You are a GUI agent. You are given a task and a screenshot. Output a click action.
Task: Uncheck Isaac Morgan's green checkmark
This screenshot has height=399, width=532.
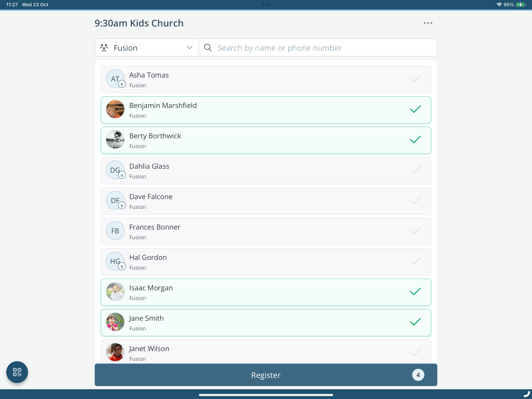point(415,291)
